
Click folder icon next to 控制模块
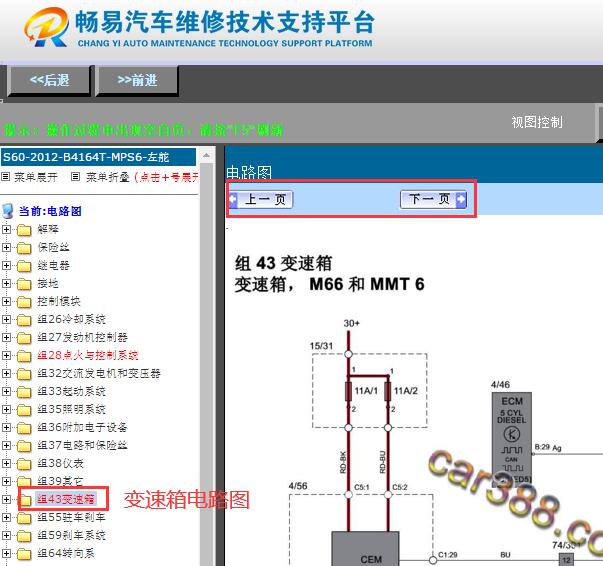[24, 301]
